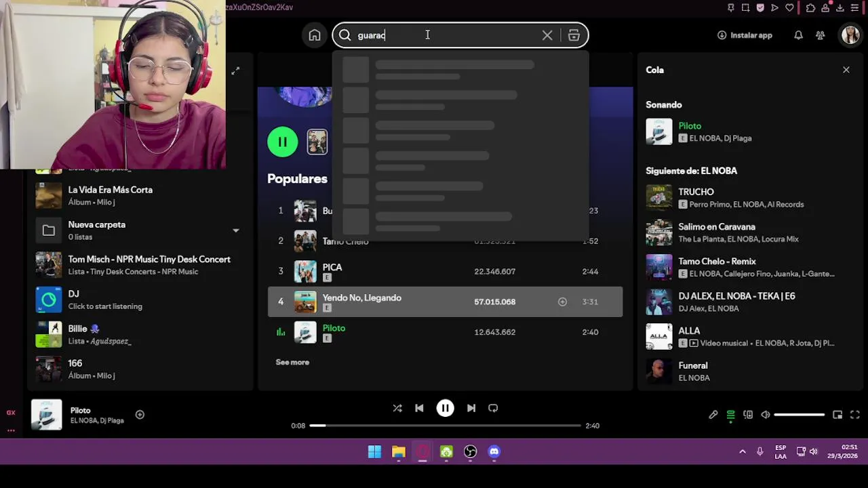Select DJ ALEX, EL NOBA - TEKA in queue
Viewport: 868px width, 488px height.
[x=749, y=302]
